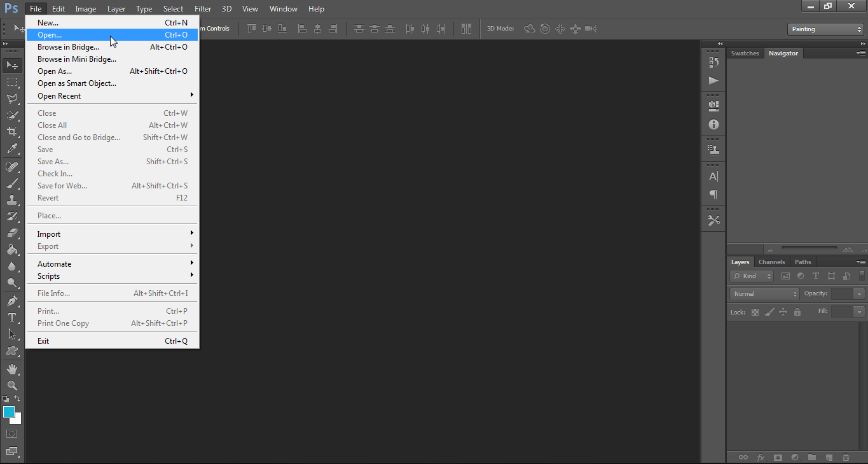Select the Move tool in toolbox
868x464 pixels.
click(12, 65)
